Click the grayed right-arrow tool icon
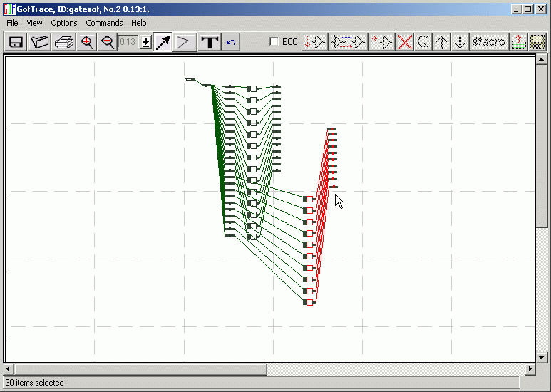The height and width of the screenshot is (392, 551). coord(185,42)
